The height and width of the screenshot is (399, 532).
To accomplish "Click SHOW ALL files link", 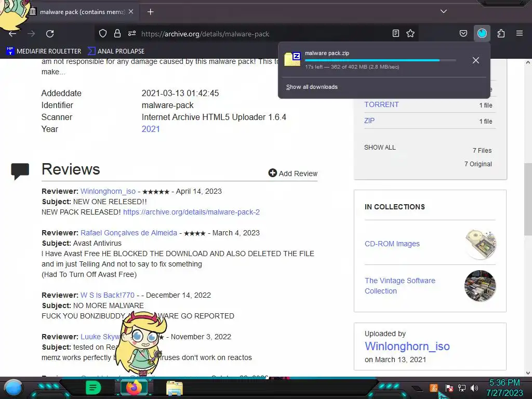I will 380,147.
